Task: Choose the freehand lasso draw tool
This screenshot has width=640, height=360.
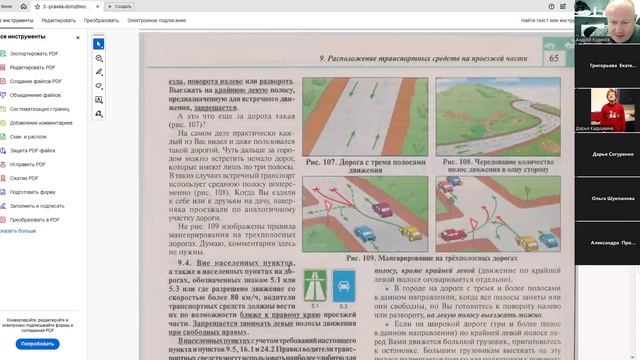Action: tap(99, 86)
